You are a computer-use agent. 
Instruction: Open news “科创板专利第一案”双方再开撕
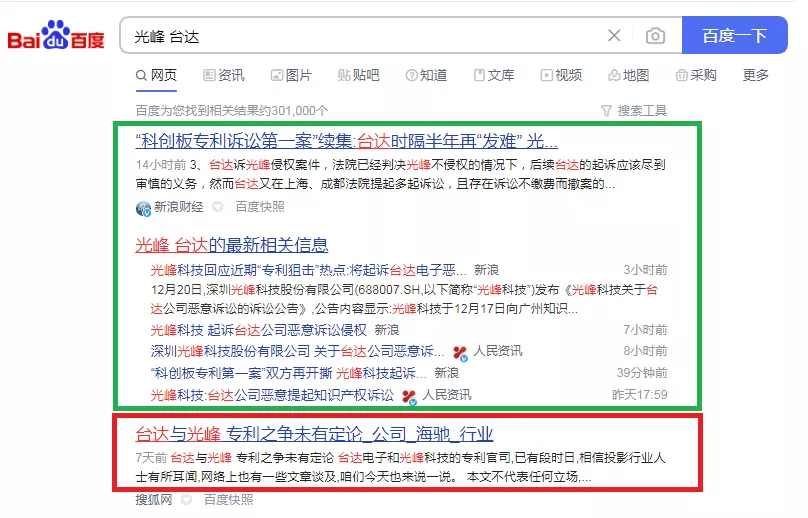pos(288,373)
